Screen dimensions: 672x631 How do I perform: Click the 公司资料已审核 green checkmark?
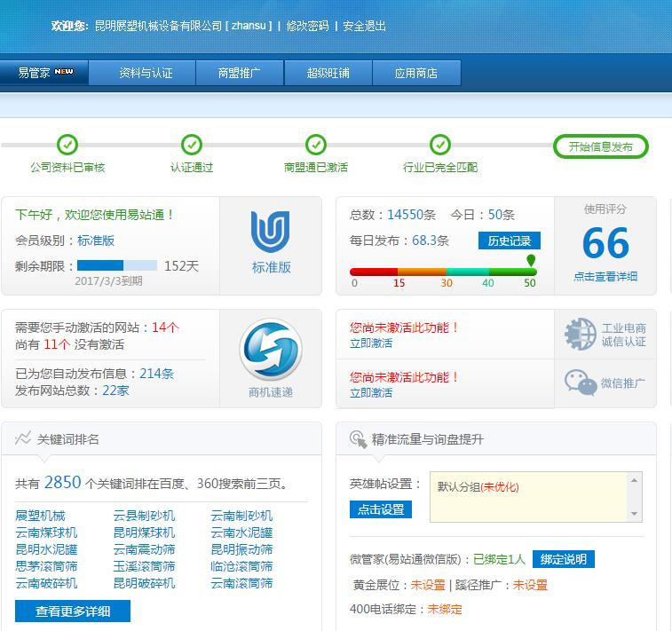(x=67, y=145)
